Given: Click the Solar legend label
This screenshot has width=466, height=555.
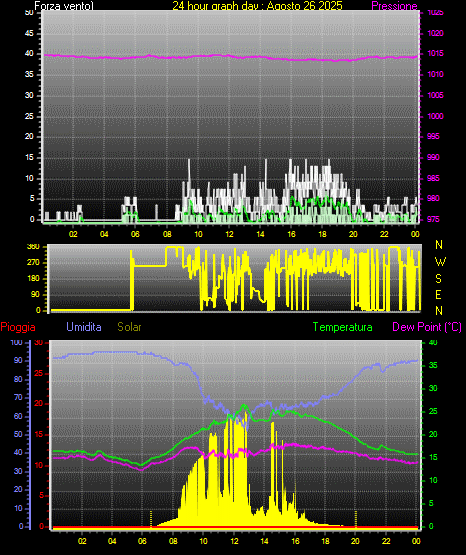Looking at the screenshot, I should [x=129, y=327].
